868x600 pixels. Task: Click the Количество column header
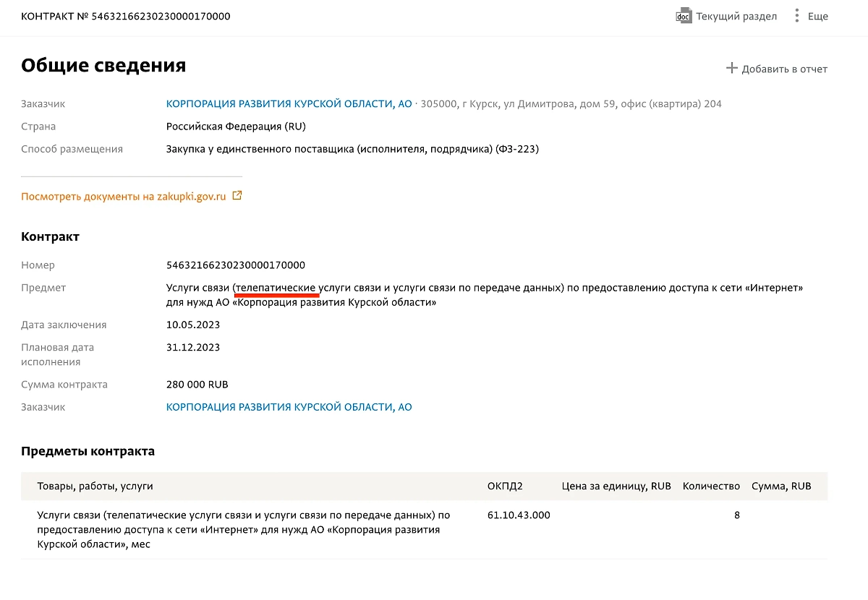tap(711, 487)
